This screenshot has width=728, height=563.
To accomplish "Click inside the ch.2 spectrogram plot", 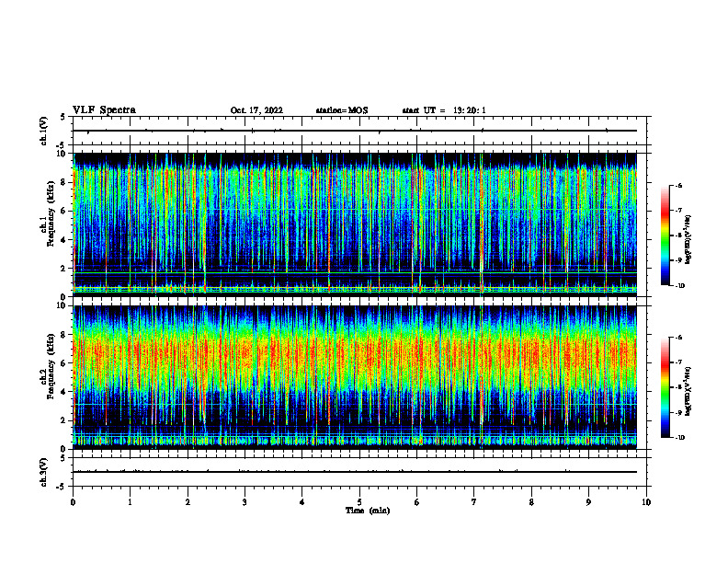I will tap(354, 377).
